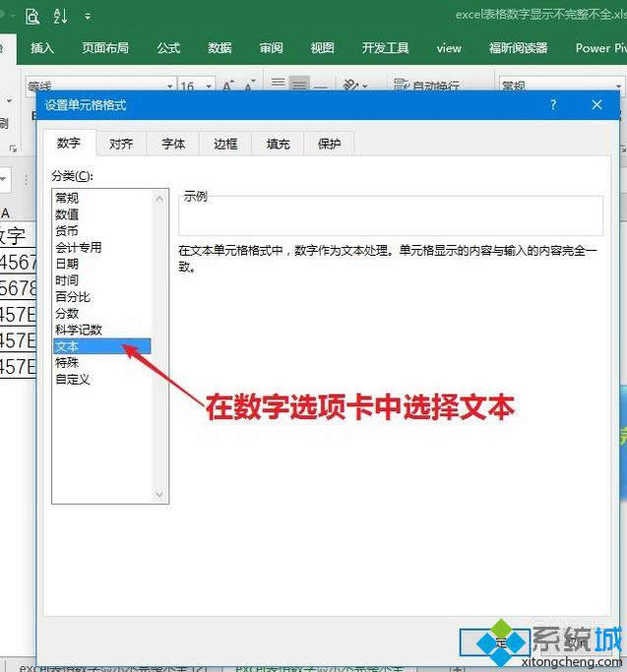627x672 pixels.
Task: Select the 字体 tab in the dialog
Action: pyautogui.click(x=173, y=144)
